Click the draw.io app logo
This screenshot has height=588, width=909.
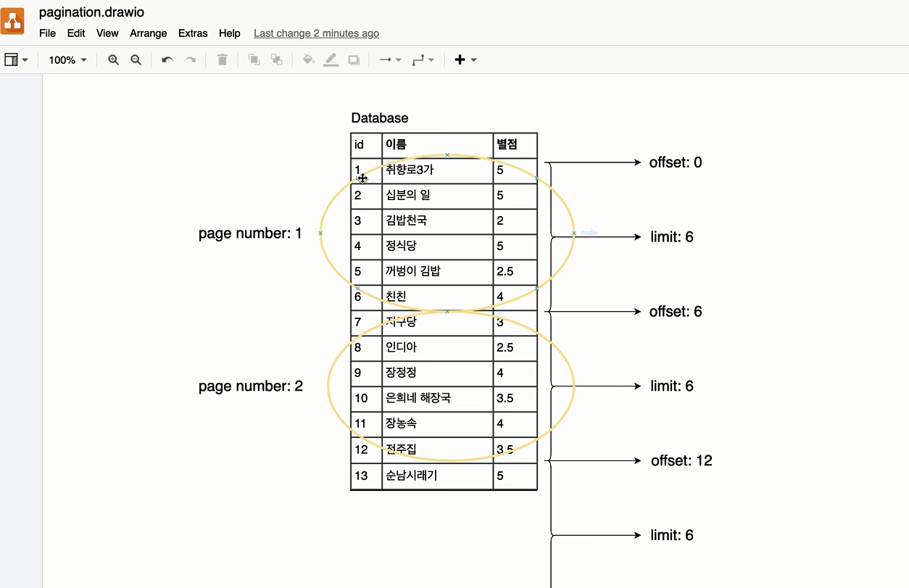[13, 21]
